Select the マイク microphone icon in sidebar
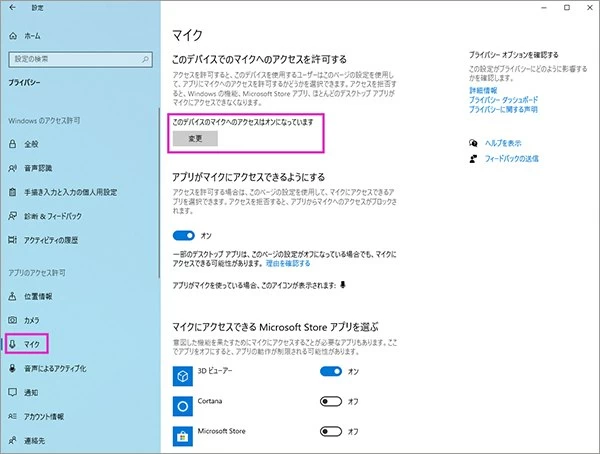Screen dimensions: 600x454 (13, 344)
